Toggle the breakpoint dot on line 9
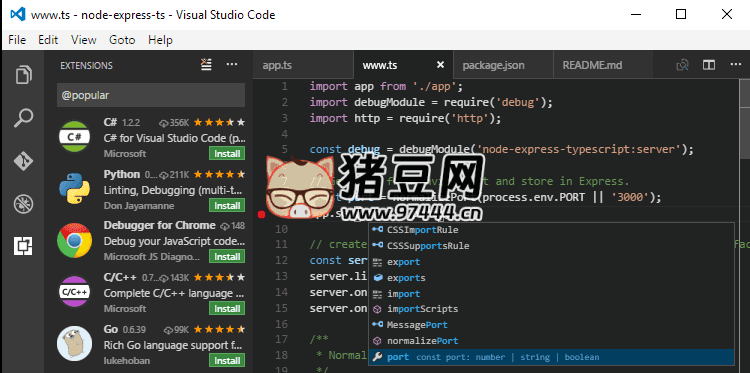Screen dimensions: 750x373 (x=261, y=214)
